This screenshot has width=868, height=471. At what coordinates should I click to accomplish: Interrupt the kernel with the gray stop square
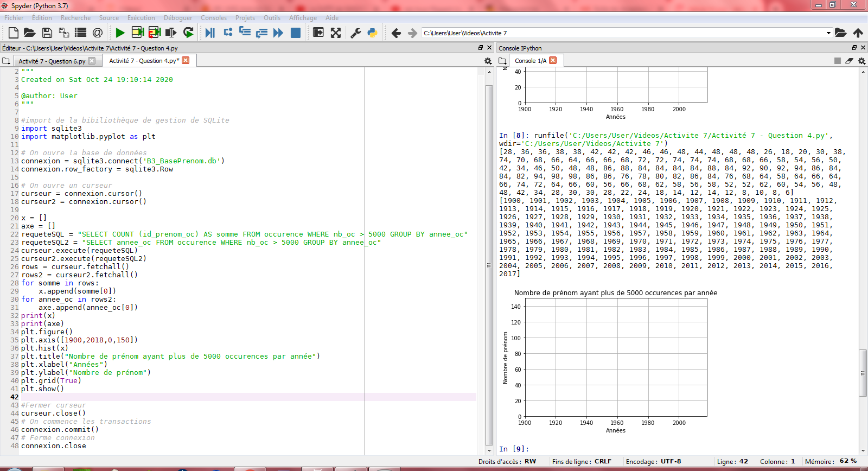pos(838,61)
